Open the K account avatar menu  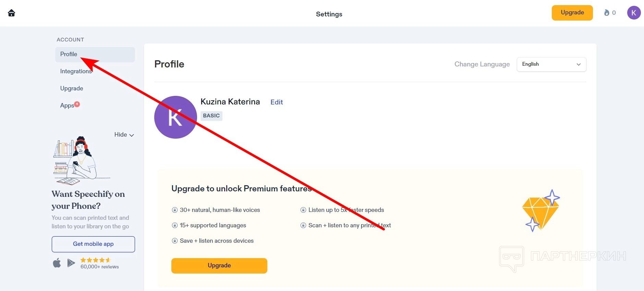[634, 13]
